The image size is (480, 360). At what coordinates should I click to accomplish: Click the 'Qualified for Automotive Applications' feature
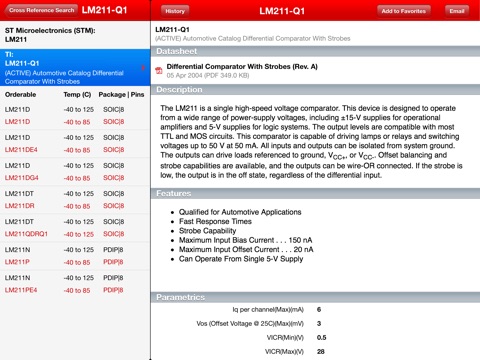240,212
